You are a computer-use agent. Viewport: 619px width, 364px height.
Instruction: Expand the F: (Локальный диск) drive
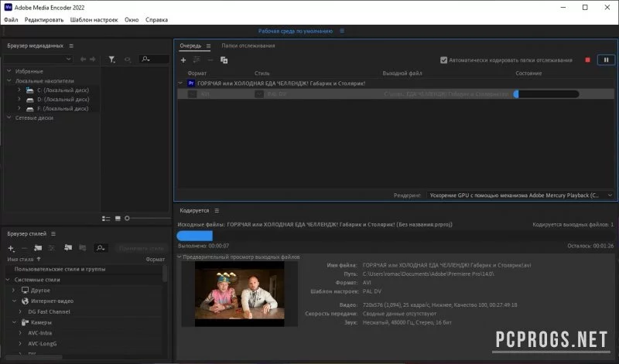tap(19, 108)
